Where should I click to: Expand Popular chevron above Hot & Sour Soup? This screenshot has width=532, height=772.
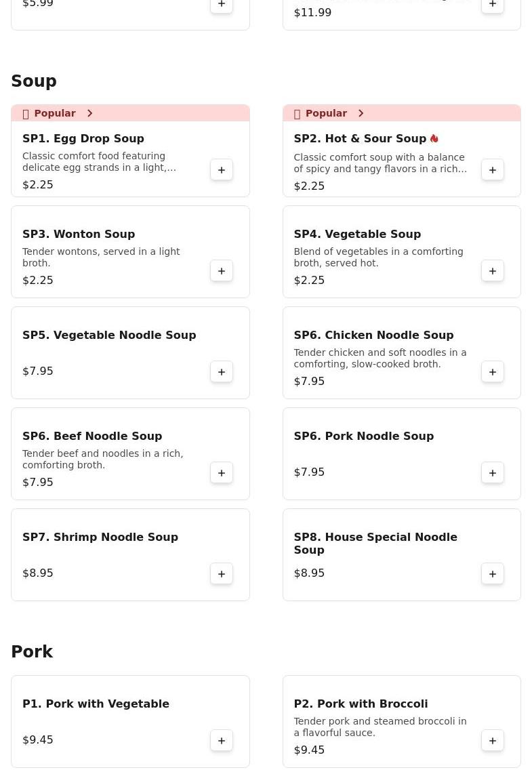[x=361, y=113]
